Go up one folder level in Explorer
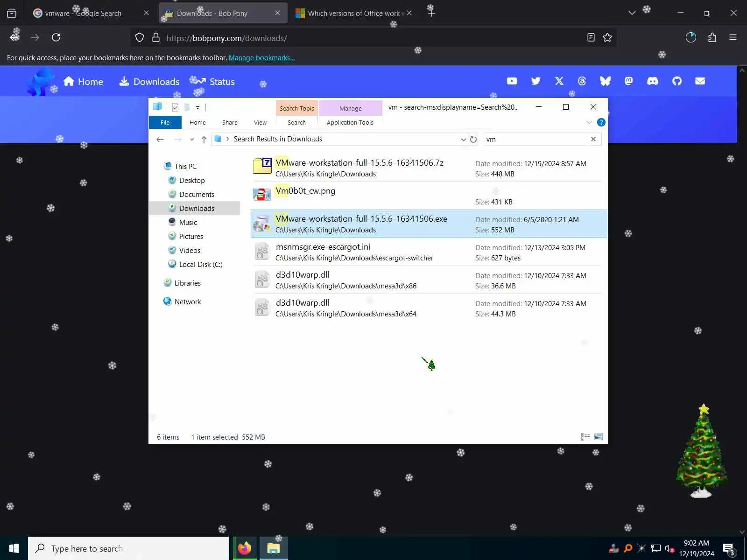Viewport: 747px width, 560px height. click(204, 139)
